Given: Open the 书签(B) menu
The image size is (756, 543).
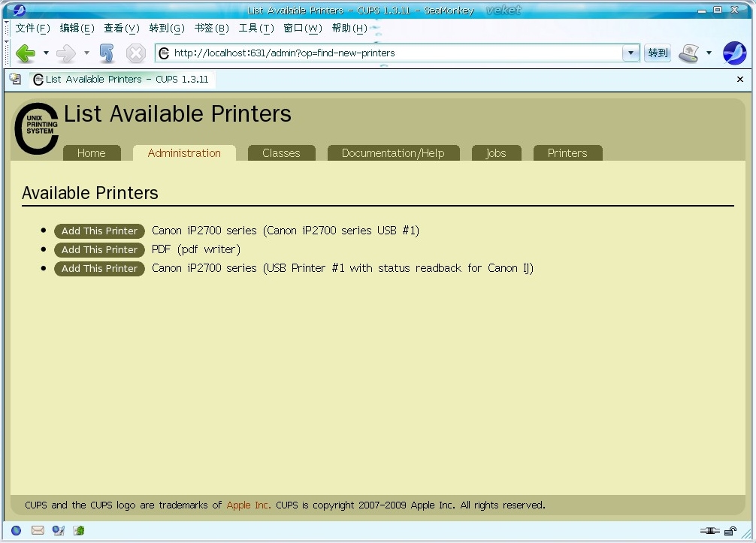Looking at the screenshot, I should pos(211,29).
